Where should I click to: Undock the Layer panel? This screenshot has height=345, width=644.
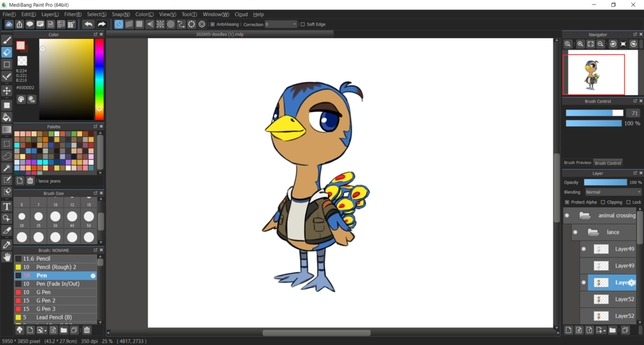[635, 173]
